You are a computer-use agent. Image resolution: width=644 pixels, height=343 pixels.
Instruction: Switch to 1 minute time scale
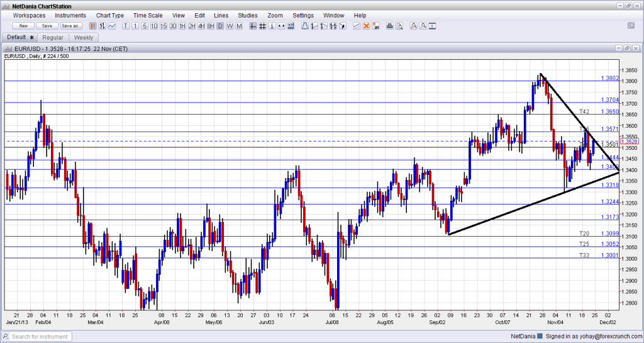(x=135, y=26)
